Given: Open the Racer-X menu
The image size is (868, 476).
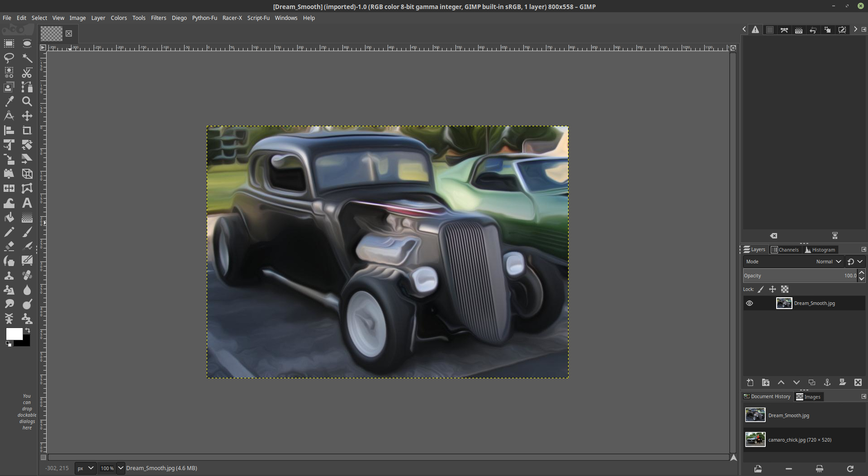Looking at the screenshot, I should pyautogui.click(x=232, y=18).
